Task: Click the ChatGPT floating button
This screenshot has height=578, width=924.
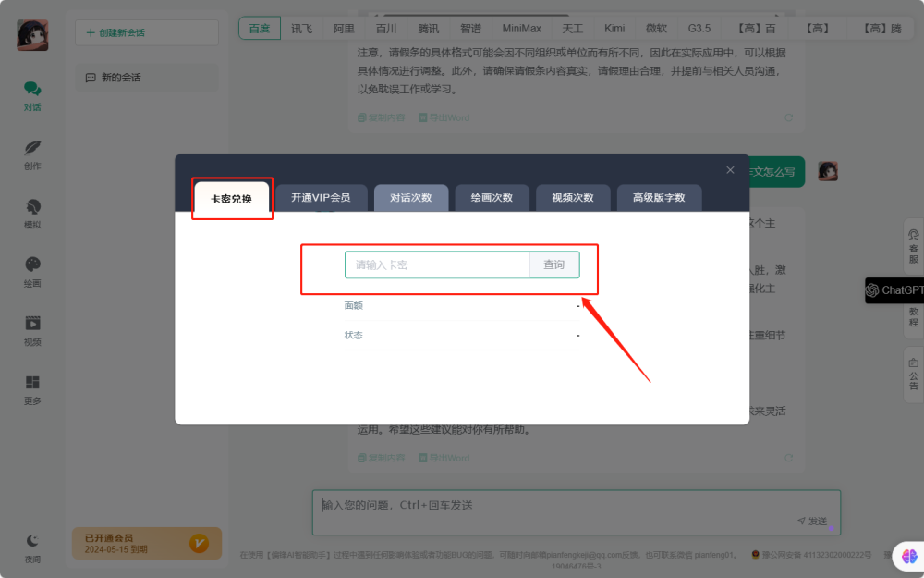Action: tap(894, 290)
